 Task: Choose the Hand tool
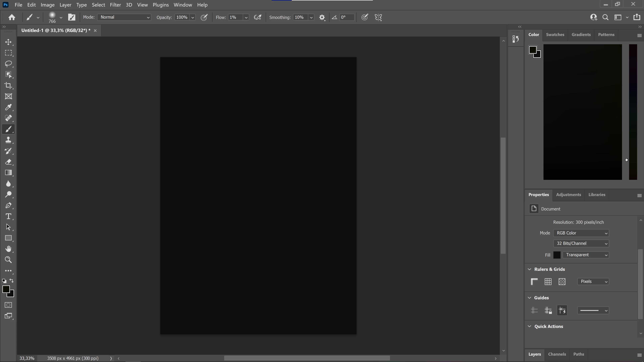click(8, 249)
